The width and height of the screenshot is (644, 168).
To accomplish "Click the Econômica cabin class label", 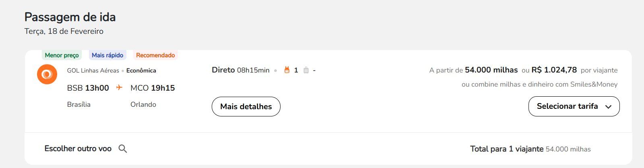I will [141, 71].
